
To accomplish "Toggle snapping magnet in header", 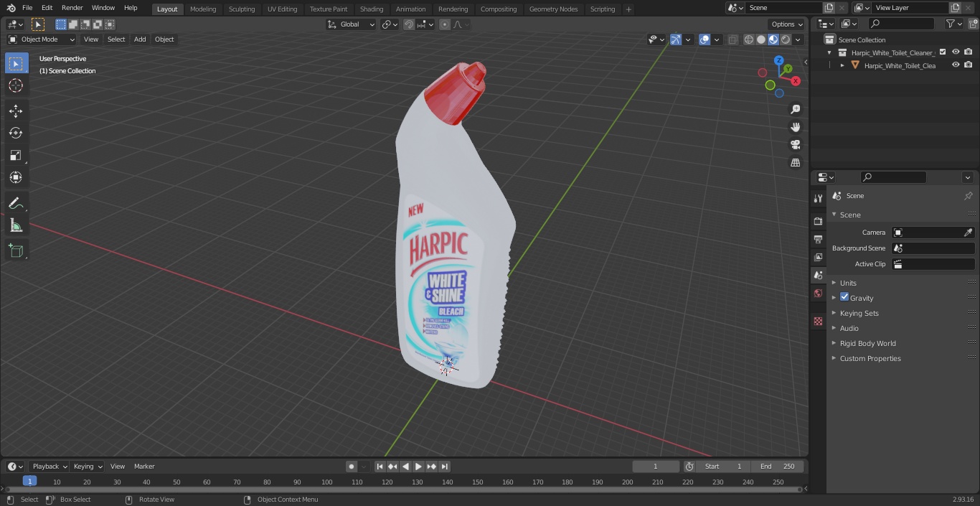I will 409,24.
